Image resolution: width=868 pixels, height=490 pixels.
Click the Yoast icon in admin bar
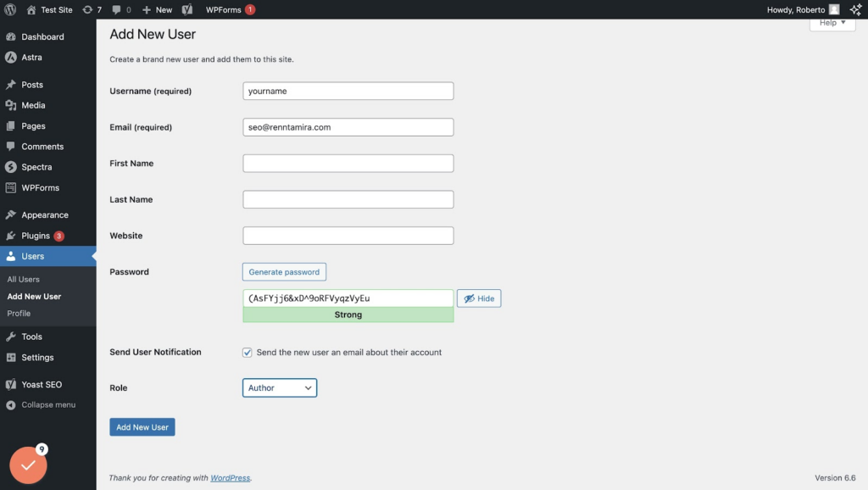tap(187, 9)
